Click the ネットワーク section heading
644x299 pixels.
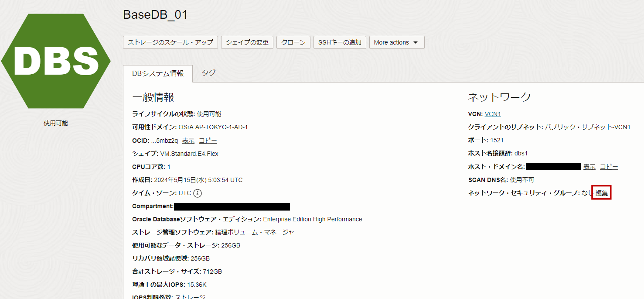coord(499,97)
